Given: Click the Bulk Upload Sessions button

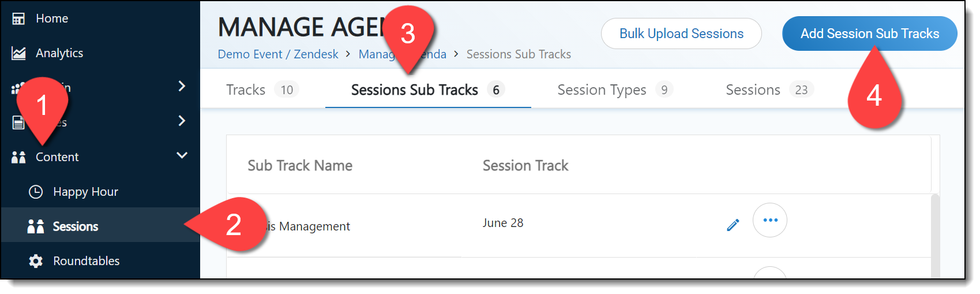Looking at the screenshot, I should tap(681, 34).
